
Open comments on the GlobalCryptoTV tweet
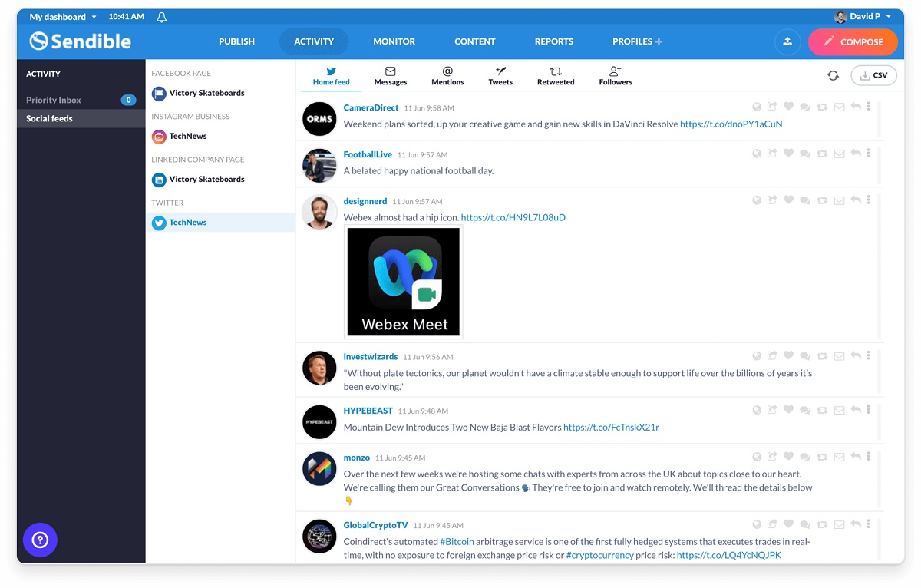805,525
